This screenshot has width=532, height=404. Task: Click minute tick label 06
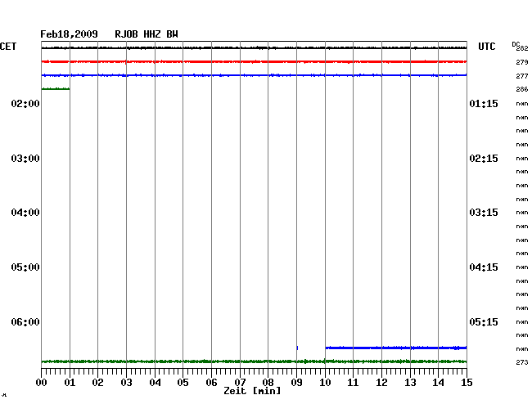[211, 383]
